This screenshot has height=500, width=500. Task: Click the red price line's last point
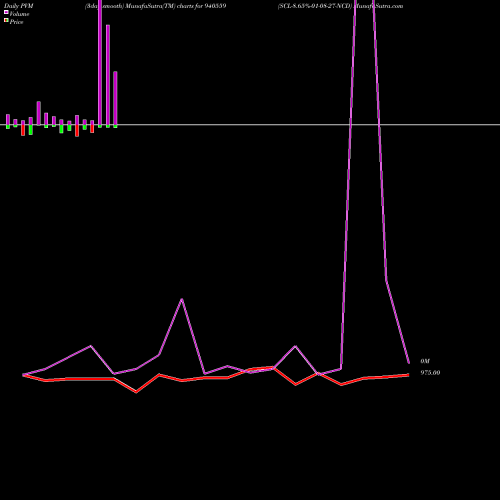tap(408, 375)
